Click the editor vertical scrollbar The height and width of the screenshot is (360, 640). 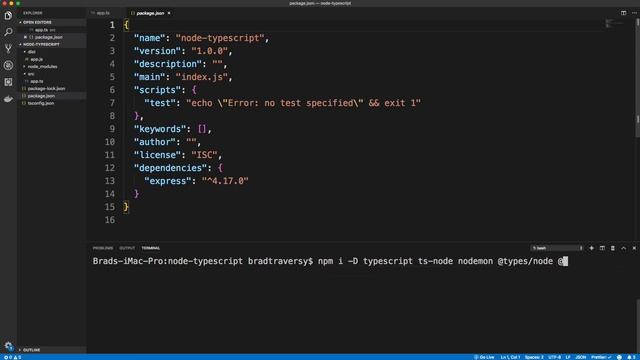click(638, 78)
